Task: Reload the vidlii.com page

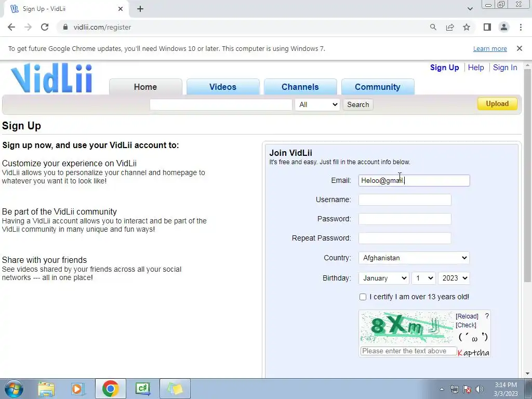Action: (45, 27)
